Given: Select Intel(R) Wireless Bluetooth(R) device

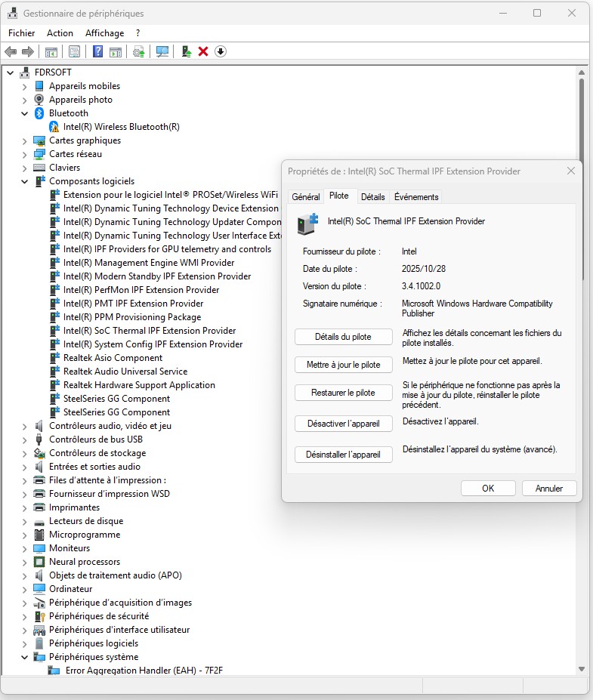Looking at the screenshot, I should pyautogui.click(x=121, y=127).
